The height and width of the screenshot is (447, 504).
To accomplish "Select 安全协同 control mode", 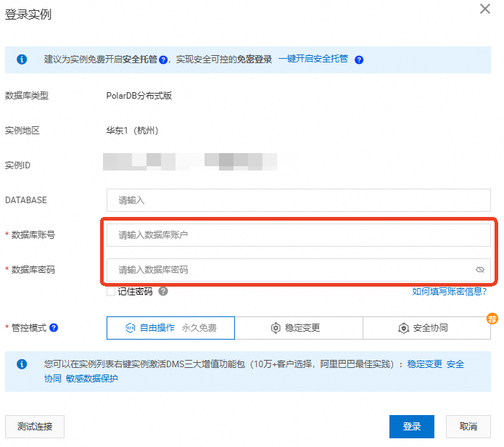I will pos(426,328).
